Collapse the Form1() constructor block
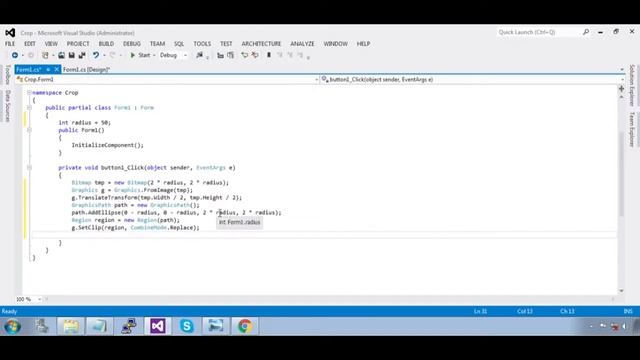Viewport: 640px width, 360px height. [x=29, y=130]
